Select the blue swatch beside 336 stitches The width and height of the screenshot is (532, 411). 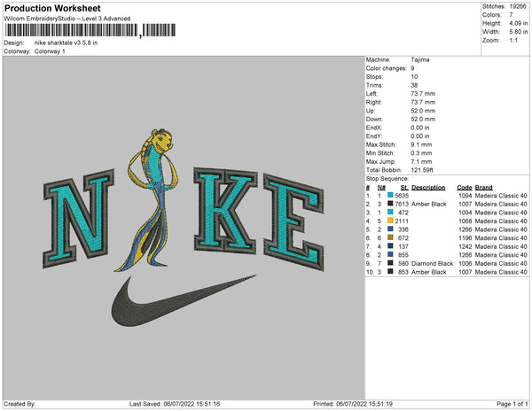pos(390,229)
